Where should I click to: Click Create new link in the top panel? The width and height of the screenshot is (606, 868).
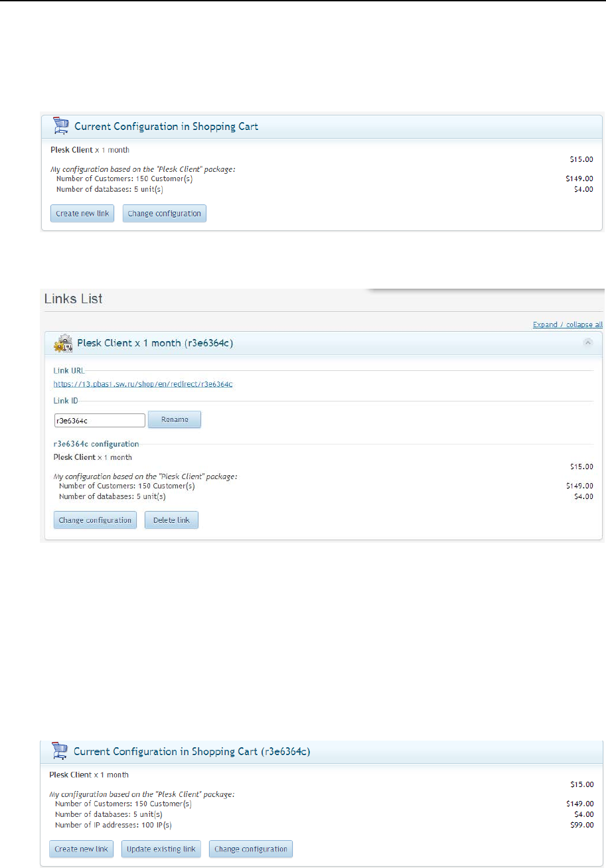(82, 214)
